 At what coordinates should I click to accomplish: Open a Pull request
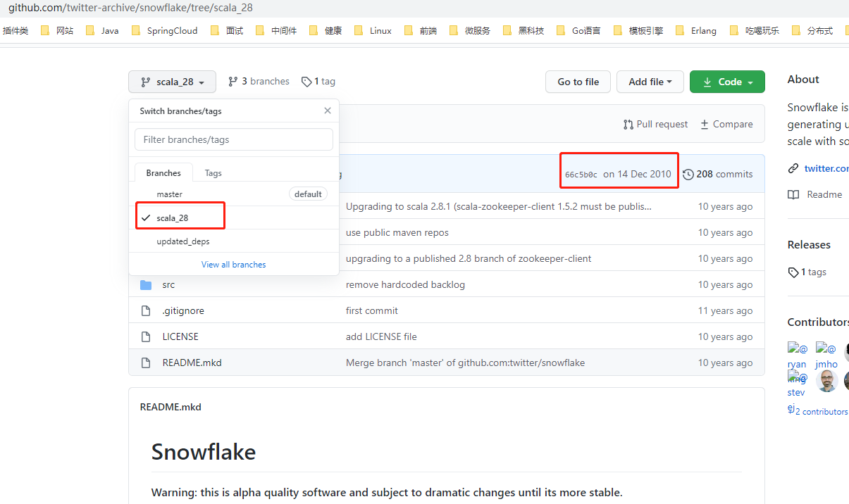click(x=655, y=124)
